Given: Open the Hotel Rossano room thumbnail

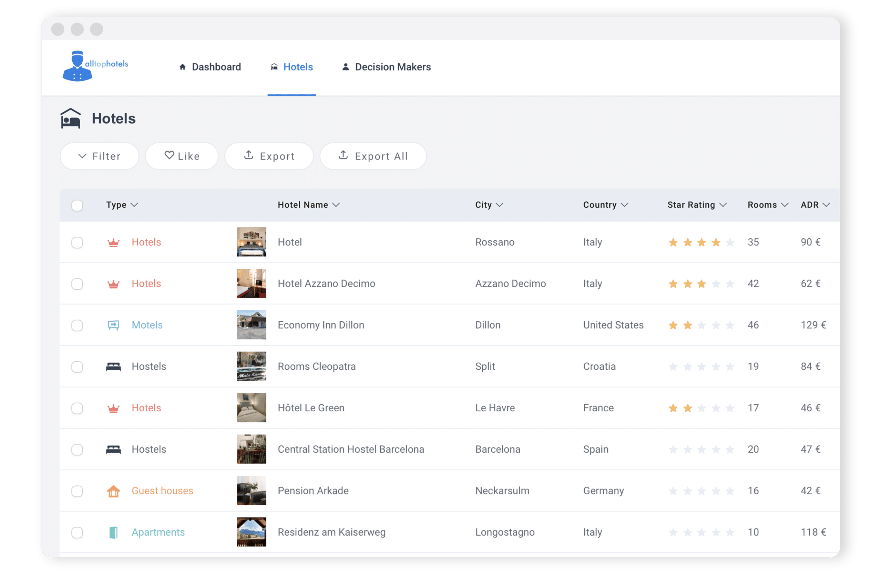Looking at the screenshot, I should pyautogui.click(x=252, y=242).
